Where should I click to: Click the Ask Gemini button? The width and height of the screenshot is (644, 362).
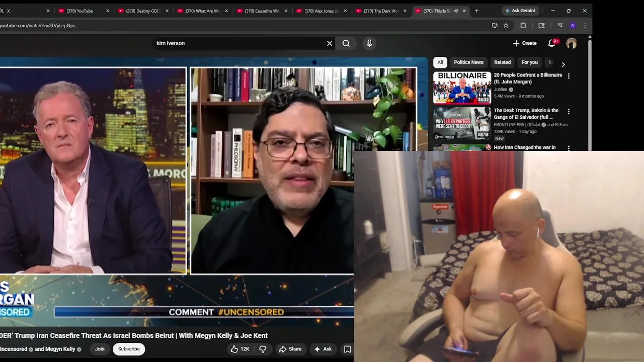[x=520, y=11]
